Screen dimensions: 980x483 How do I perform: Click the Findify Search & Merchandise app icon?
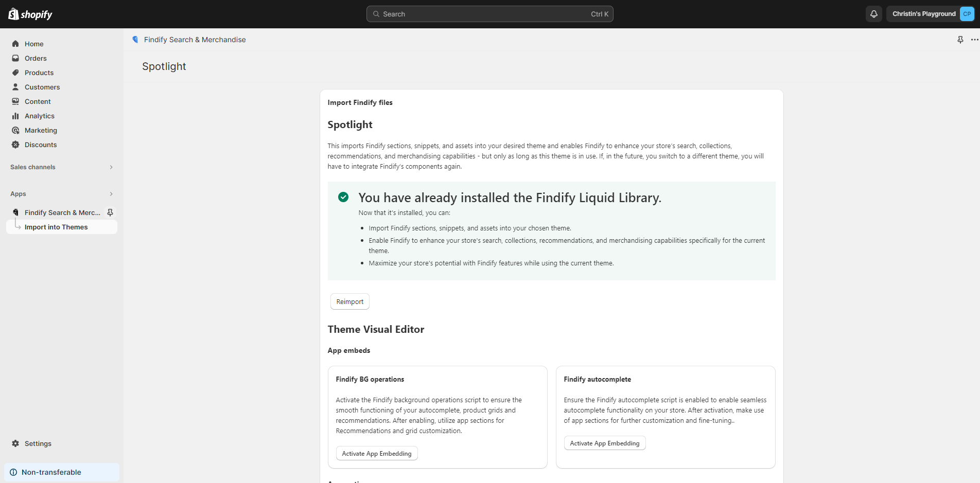coord(16,212)
